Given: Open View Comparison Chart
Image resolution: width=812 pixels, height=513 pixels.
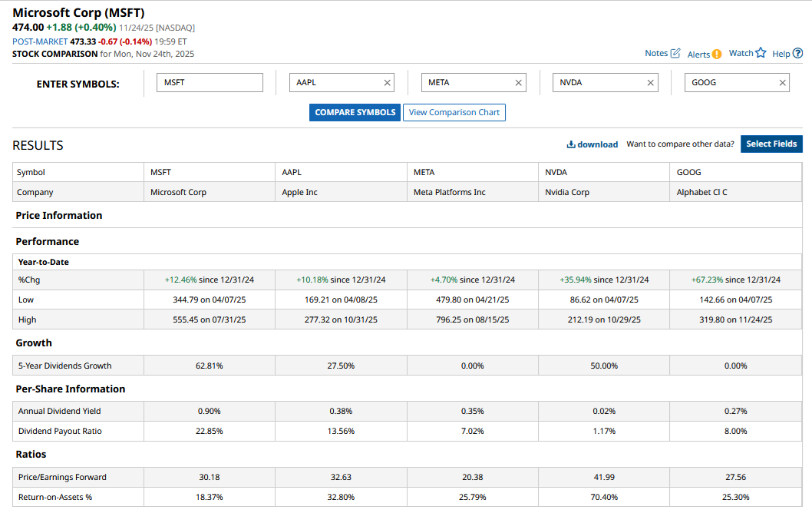Looking at the screenshot, I should pyautogui.click(x=454, y=112).
